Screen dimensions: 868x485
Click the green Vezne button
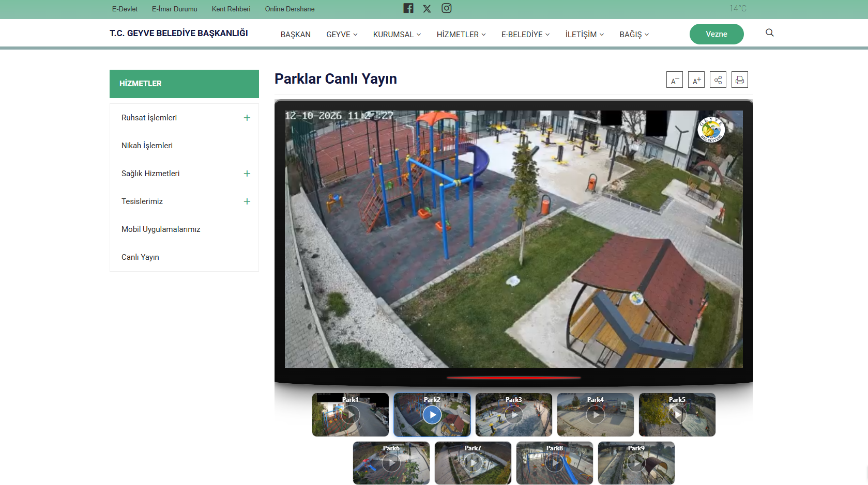tap(717, 34)
